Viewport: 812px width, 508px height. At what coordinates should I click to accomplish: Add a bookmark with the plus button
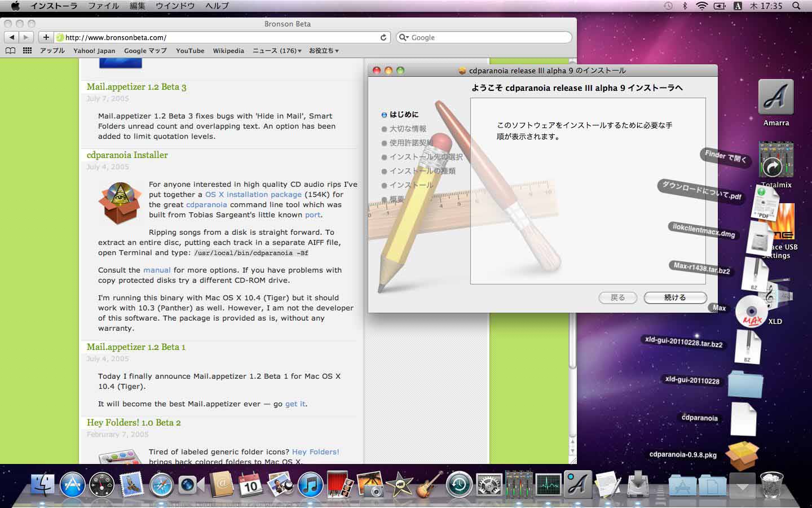(x=46, y=37)
